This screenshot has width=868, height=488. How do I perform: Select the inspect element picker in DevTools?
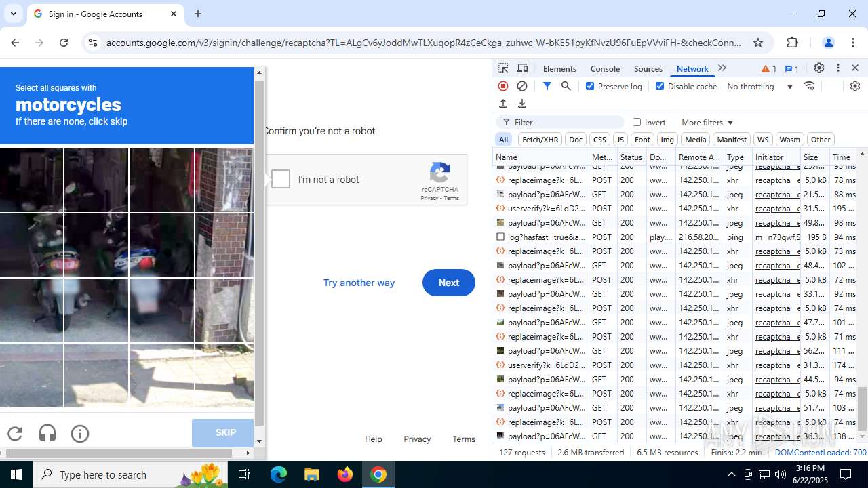(x=503, y=68)
